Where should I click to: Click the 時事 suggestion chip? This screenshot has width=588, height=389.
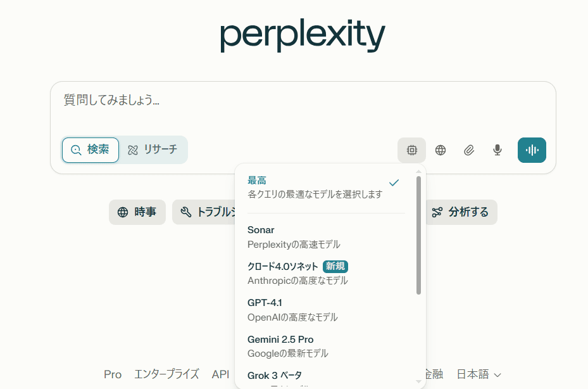click(137, 212)
